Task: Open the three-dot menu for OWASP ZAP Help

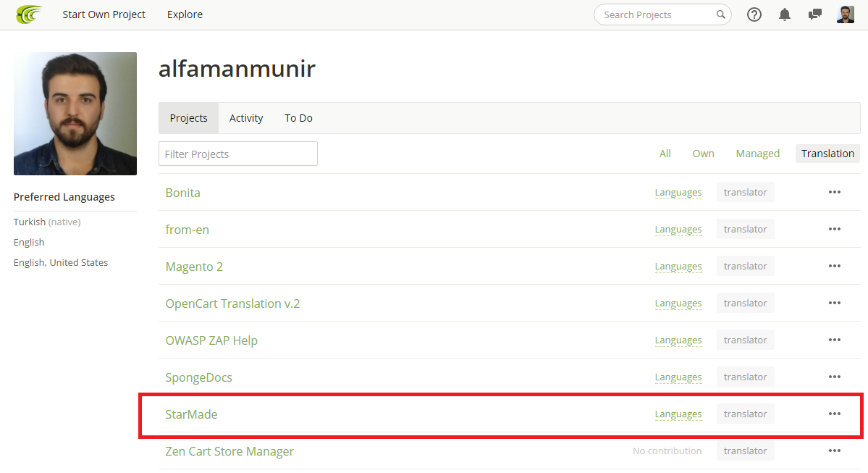Action: [834, 340]
